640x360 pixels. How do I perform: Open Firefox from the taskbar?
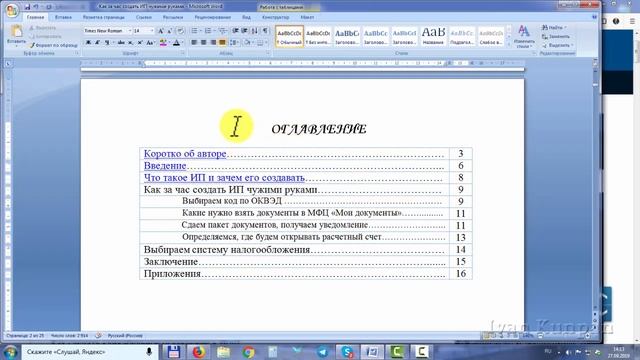pyautogui.click(x=199, y=351)
